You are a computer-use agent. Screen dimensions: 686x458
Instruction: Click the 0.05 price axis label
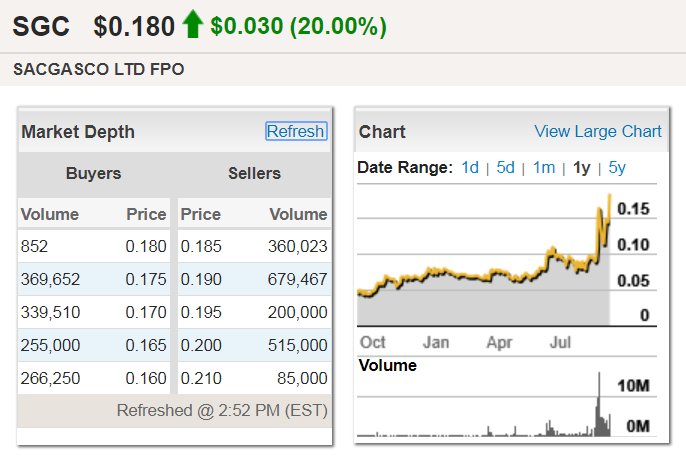click(633, 280)
